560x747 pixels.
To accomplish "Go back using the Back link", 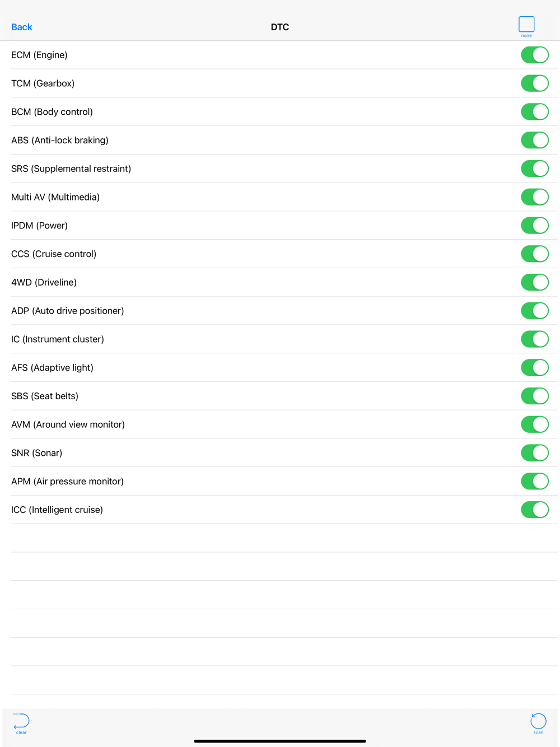I will [x=22, y=27].
